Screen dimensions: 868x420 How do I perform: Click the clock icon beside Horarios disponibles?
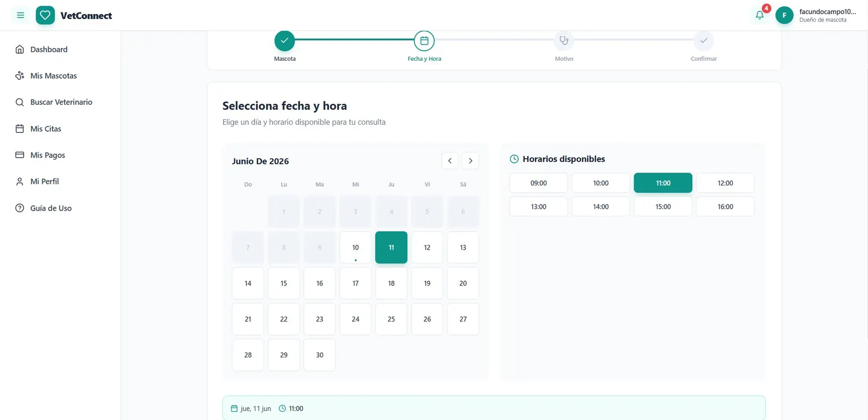[x=514, y=159]
